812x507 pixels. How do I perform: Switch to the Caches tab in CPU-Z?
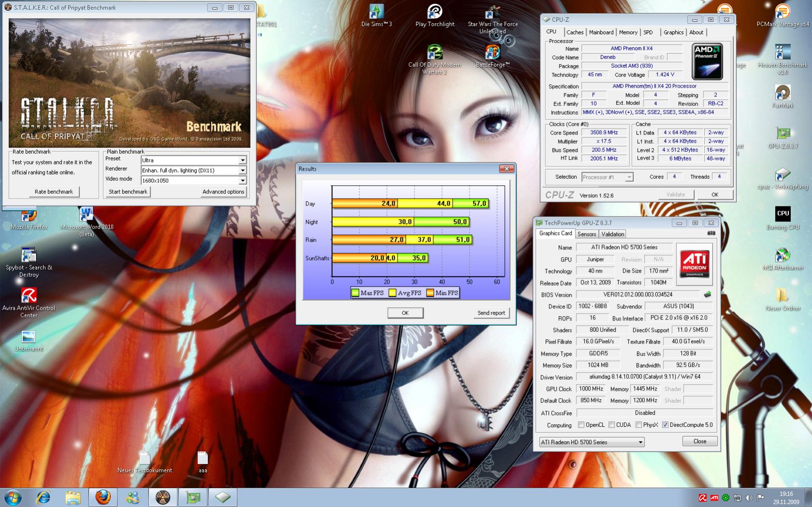[575, 32]
